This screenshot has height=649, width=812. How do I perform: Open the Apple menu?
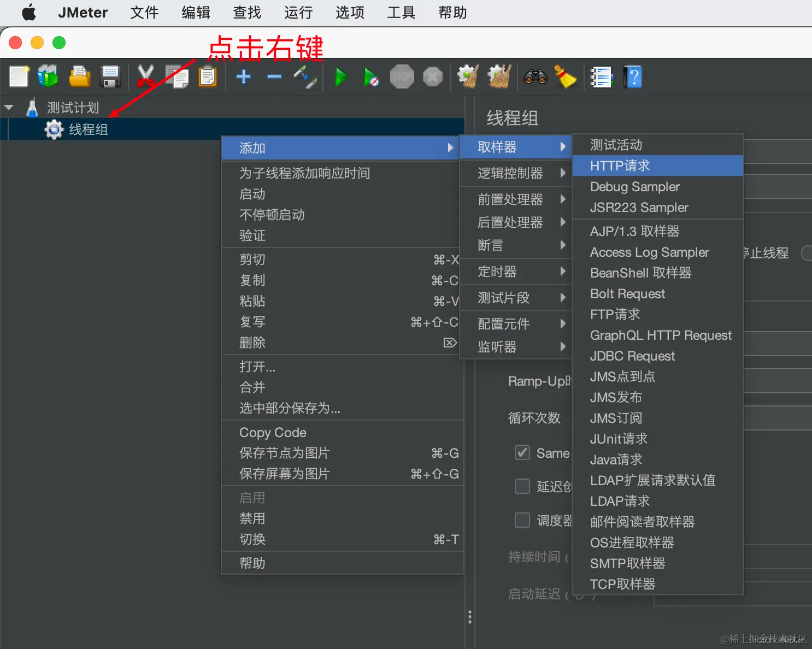tap(28, 12)
